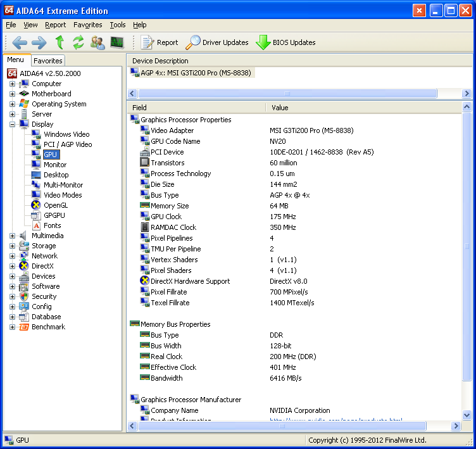476x449 pixels.
Task: Select the Benchmark icon in tree
Action: pos(23,327)
